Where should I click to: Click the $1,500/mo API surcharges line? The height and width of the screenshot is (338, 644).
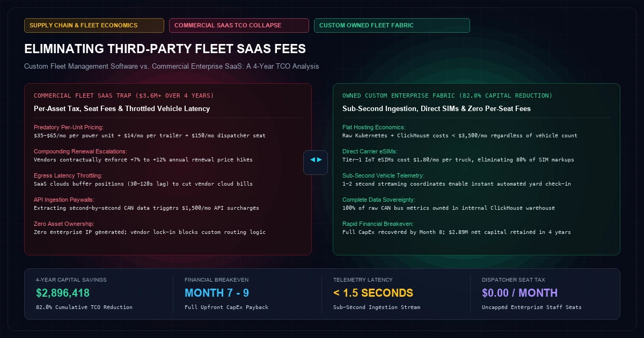(x=146, y=208)
